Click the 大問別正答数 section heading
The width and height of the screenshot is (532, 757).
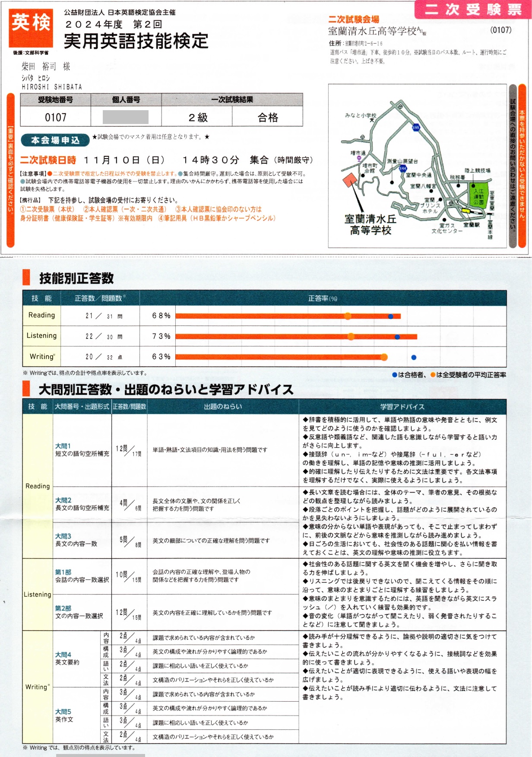pyautogui.click(x=166, y=389)
